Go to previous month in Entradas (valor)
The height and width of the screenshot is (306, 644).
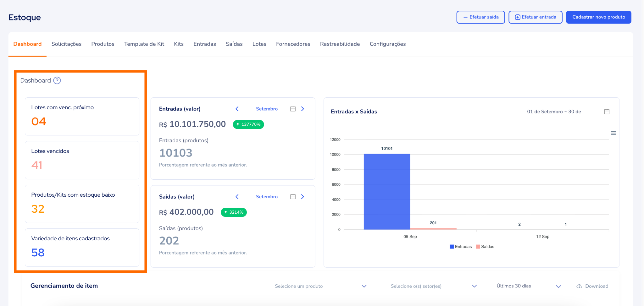[x=237, y=109]
